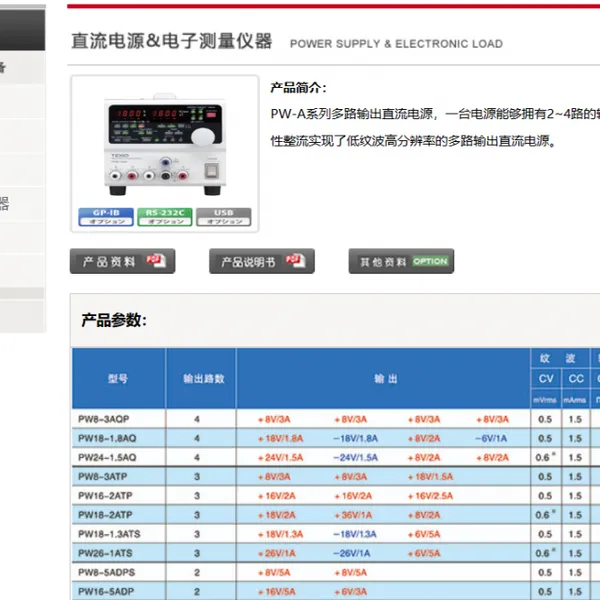Image resolution: width=600 pixels, height=600 pixels.
Task: Click the 型号 column header
Action: coord(119,378)
